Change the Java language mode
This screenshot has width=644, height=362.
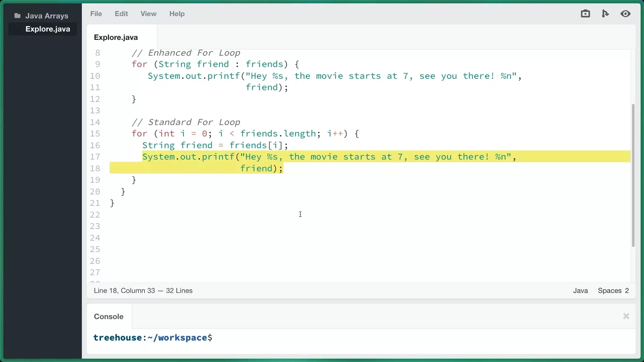click(x=581, y=291)
